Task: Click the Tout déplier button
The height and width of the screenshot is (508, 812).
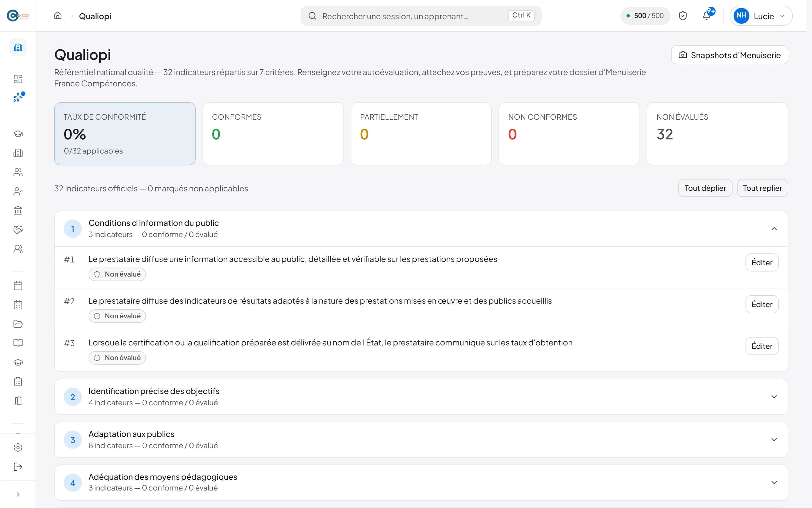Action: coord(705,188)
